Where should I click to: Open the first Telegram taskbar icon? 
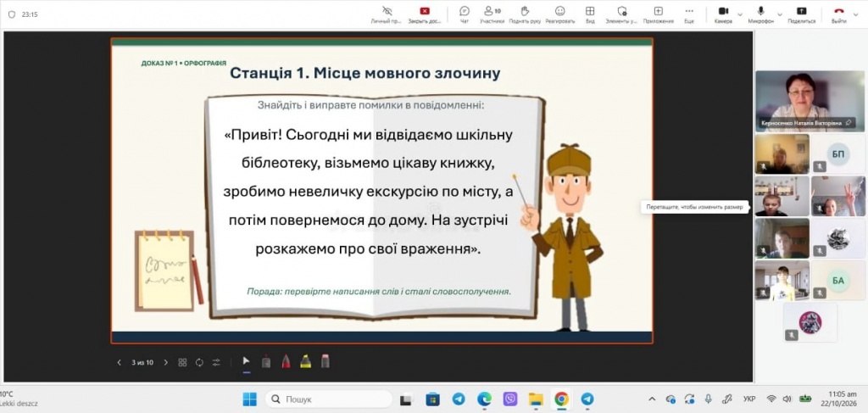pyautogui.click(x=459, y=399)
